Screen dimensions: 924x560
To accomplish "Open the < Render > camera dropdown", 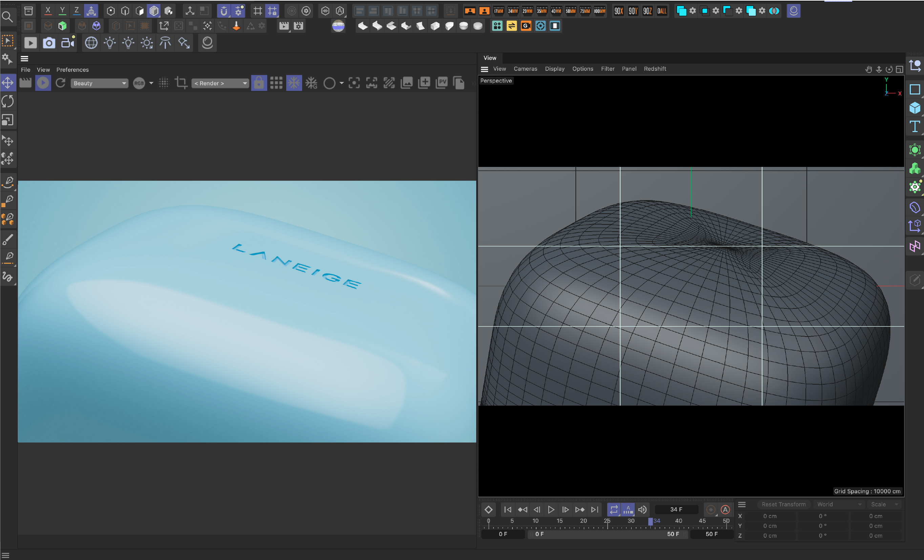I will click(220, 83).
